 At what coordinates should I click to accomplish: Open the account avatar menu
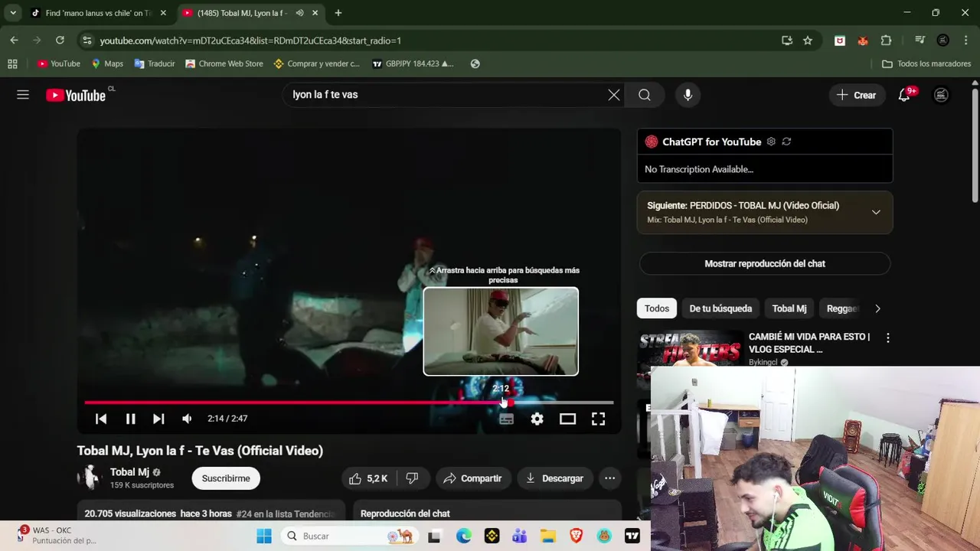[942, 95]
